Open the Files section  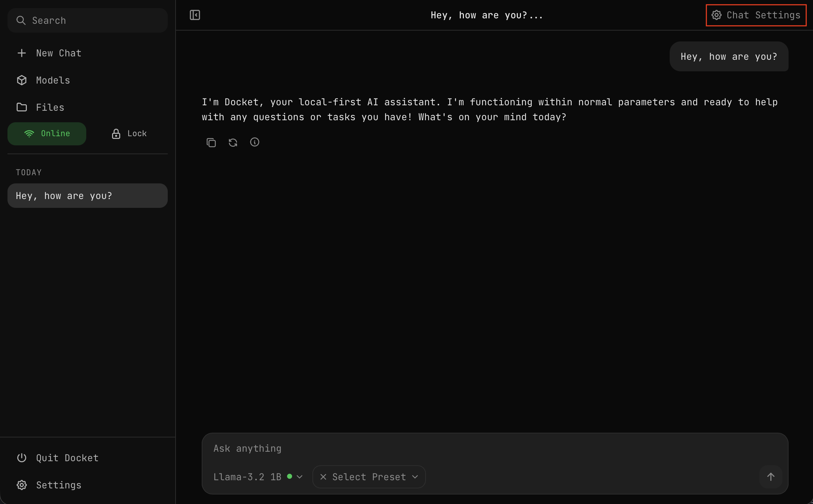[x=50, y=107]
